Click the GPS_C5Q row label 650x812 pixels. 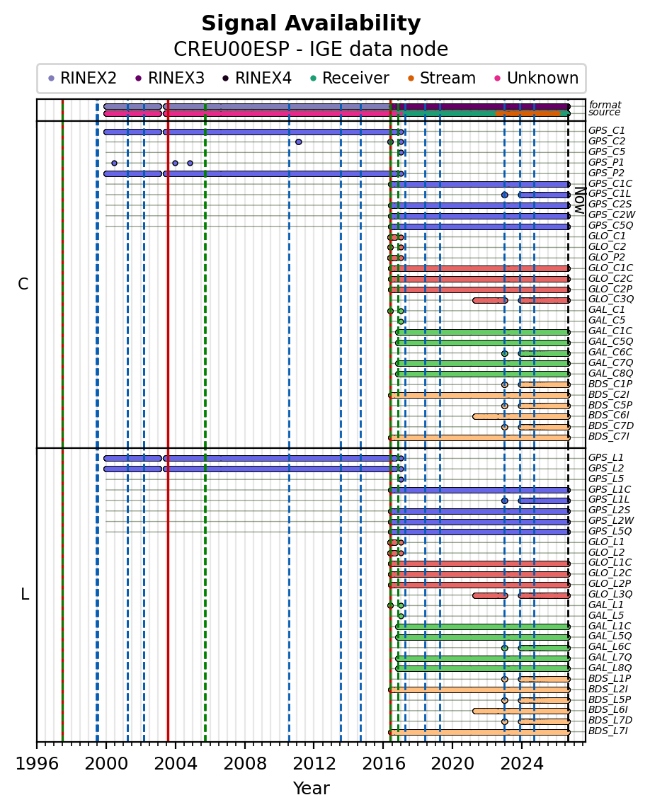[x=610, y=225]
